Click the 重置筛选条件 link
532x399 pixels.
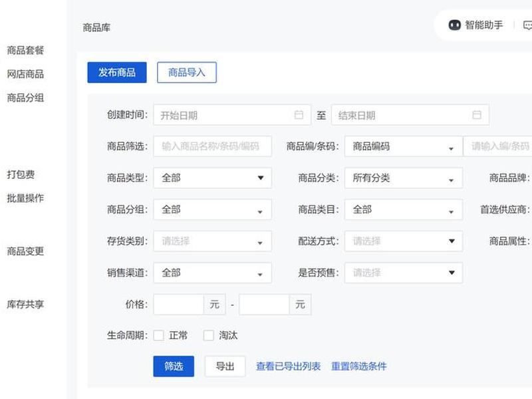point(359,366)
